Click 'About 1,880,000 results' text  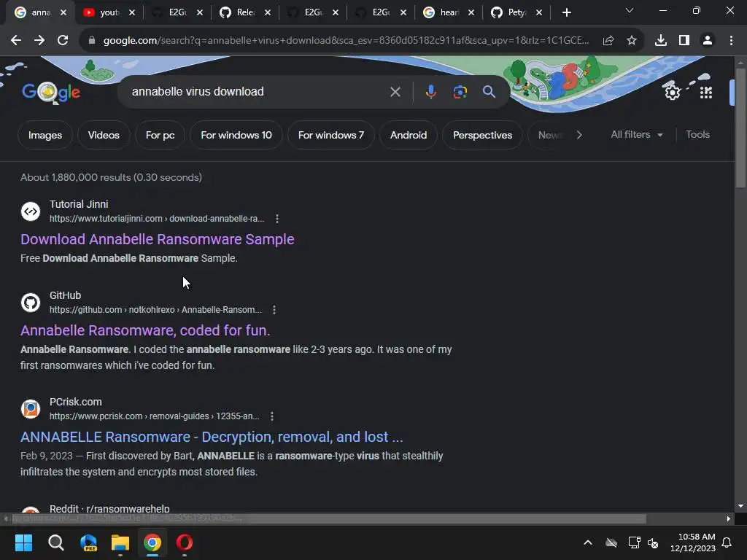pos(111,177)
